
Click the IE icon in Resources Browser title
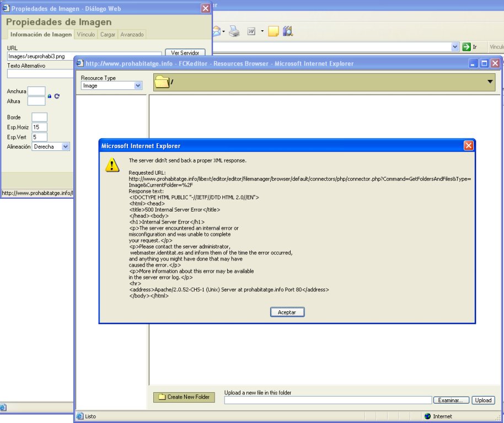80,63
